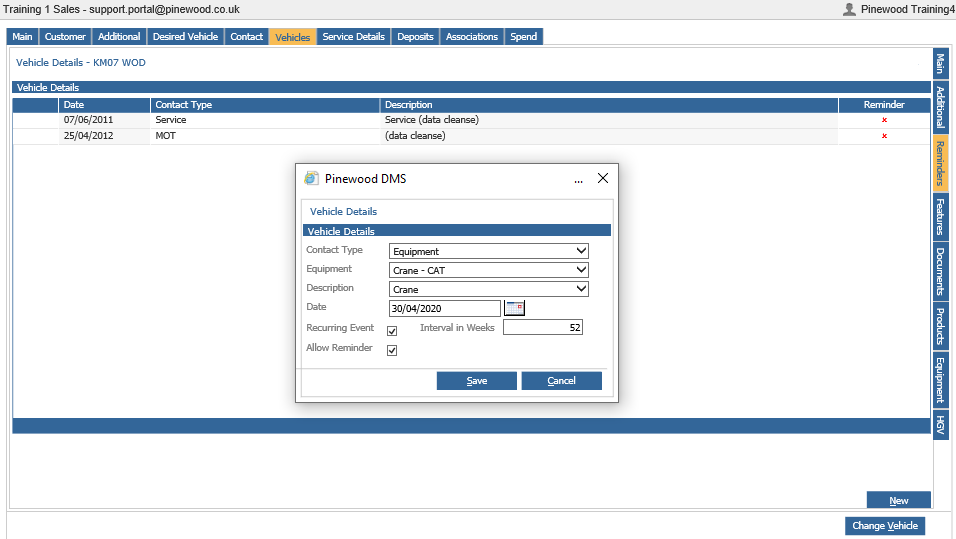Select the vertical Equipment side tab
The width and height of the screenshot is (956, 539).
click(x=940, y=379)
